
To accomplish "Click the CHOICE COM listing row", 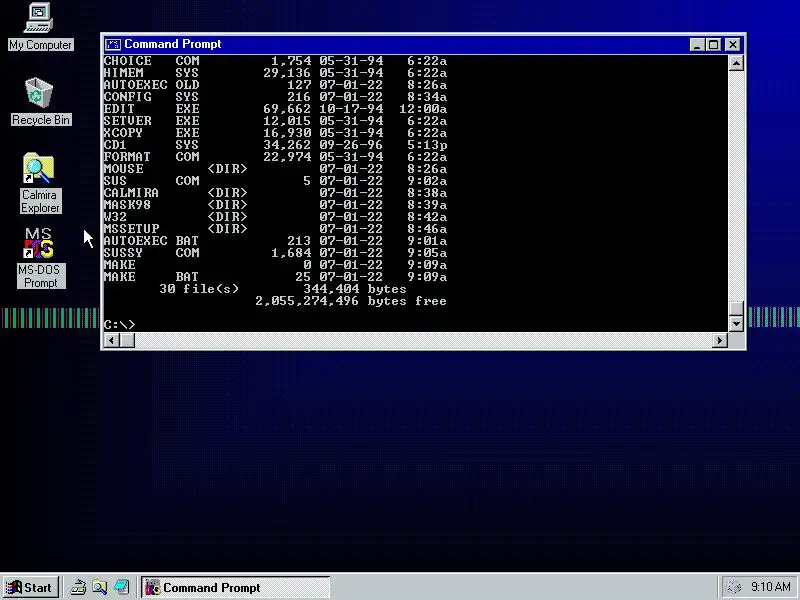I will coord(275,61).
